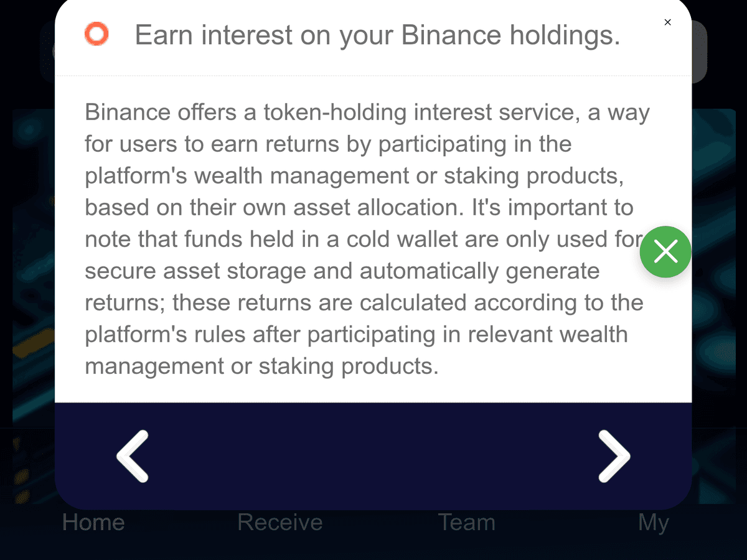Go to the previous slide with the left chevron
The height and width of the screenshot is (560, 747).
point(133,456)
